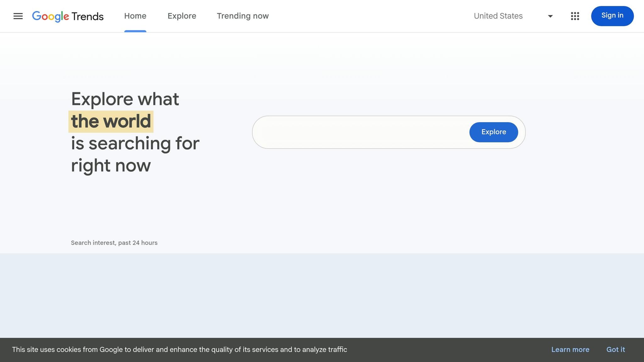Click the highlighted "the world" text

[x=111, y=121]
